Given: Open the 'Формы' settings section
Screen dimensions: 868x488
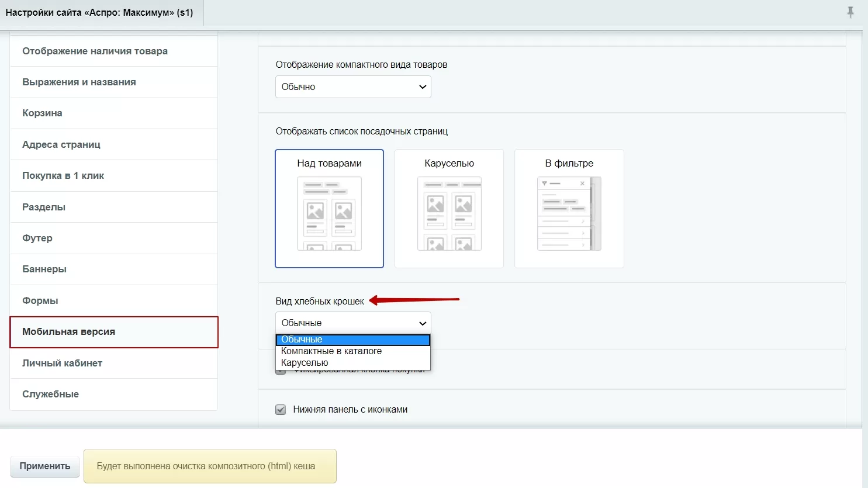Looking at the screenshot, I should [114, 300].
